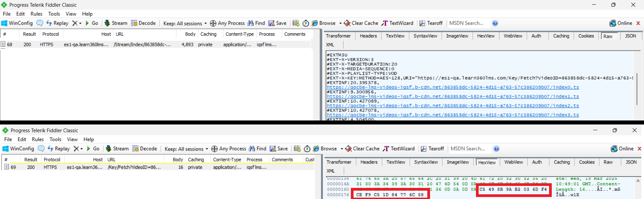Open the Edit menu in the bottom window
Viewport: 644px width, 199px height.
(x=22, y=139)
